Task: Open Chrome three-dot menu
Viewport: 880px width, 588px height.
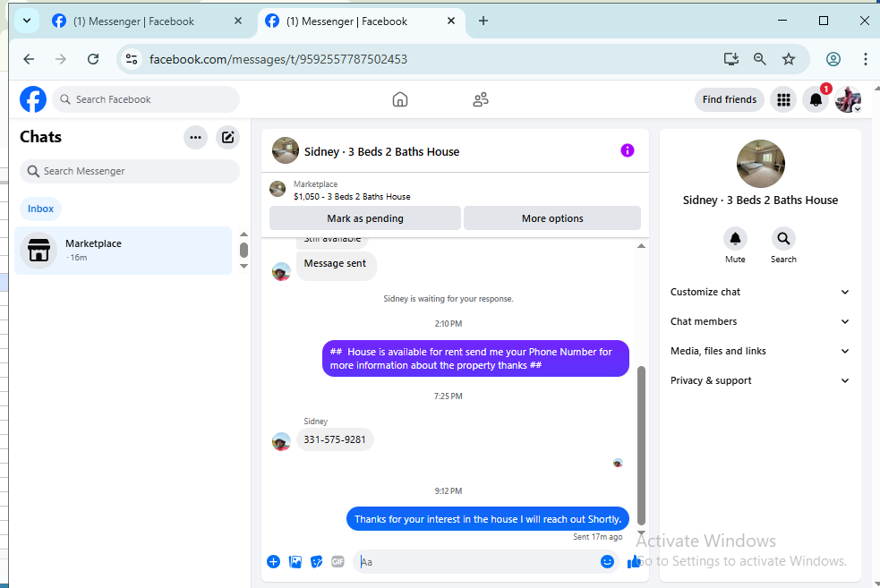Action: tap(865, 59)
